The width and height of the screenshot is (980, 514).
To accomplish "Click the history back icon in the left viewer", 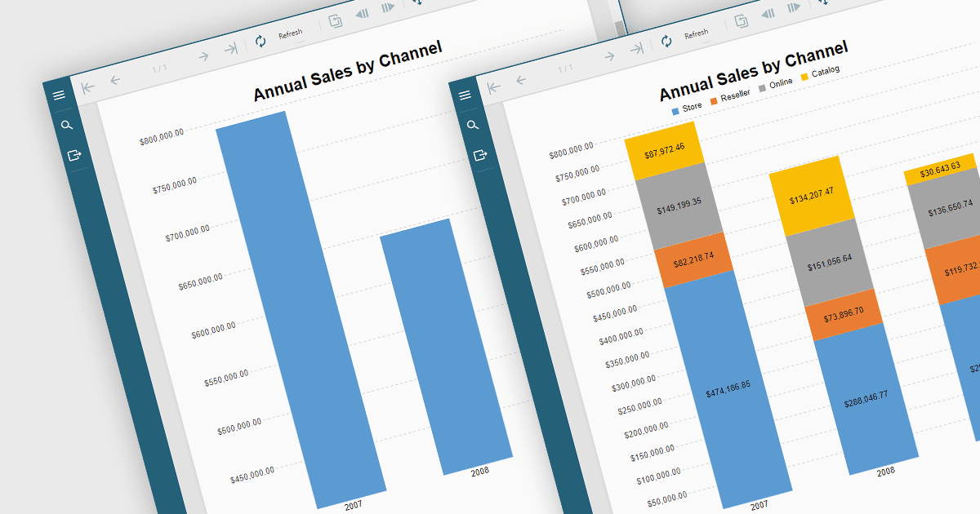I will coord(361,14).
